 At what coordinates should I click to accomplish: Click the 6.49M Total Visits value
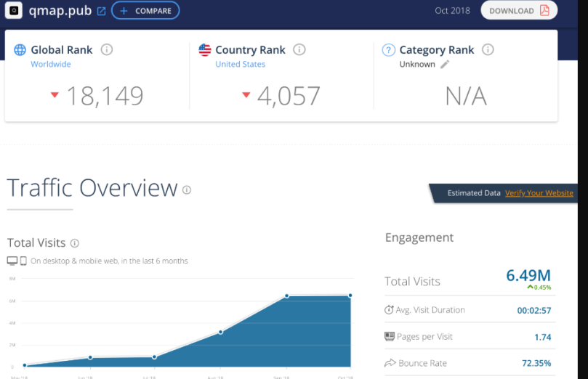(528, 275)
